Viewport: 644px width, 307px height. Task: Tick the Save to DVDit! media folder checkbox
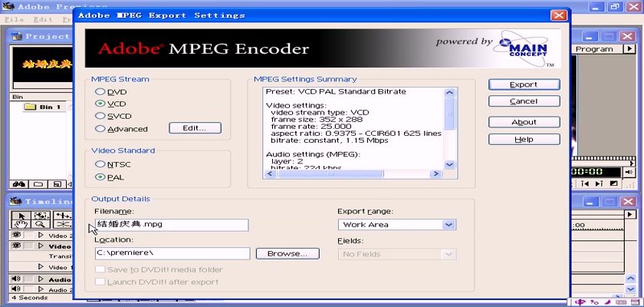pos(100,269)
